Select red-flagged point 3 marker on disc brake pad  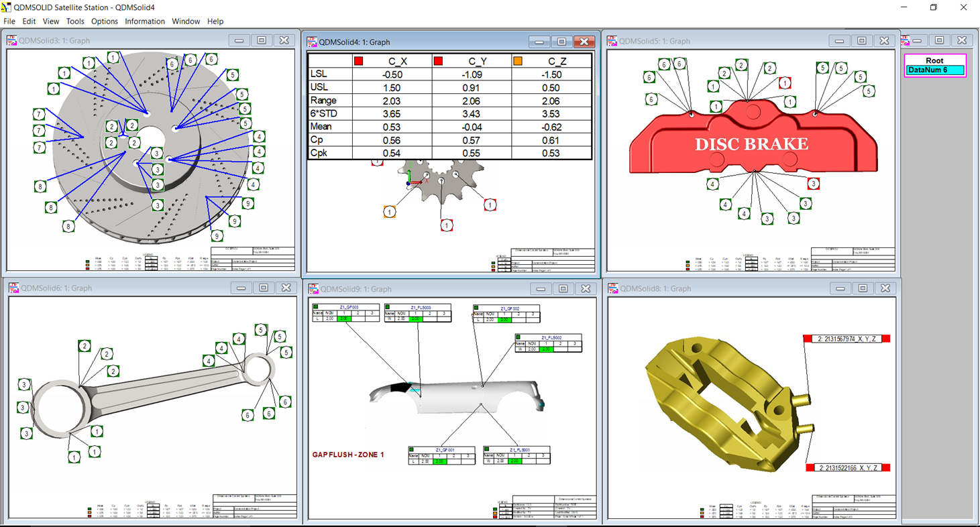pos(813,183)
